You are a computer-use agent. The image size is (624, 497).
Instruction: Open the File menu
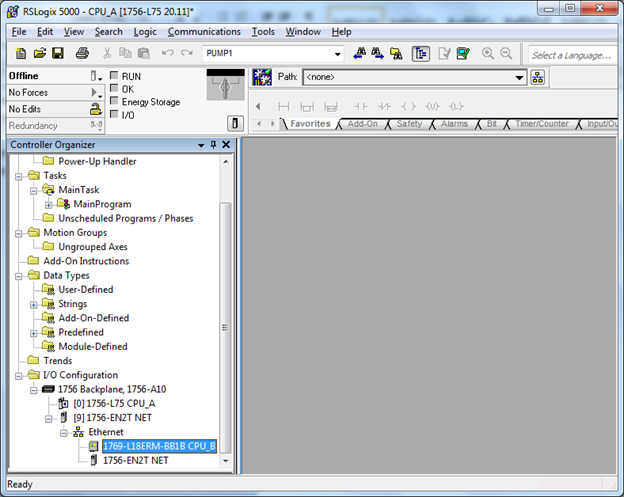click(19, 32)
